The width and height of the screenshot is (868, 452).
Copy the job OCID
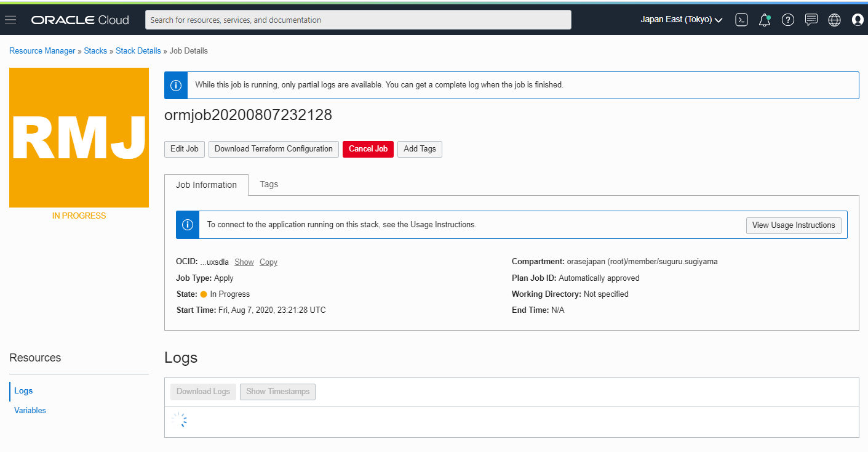point(268,262)
